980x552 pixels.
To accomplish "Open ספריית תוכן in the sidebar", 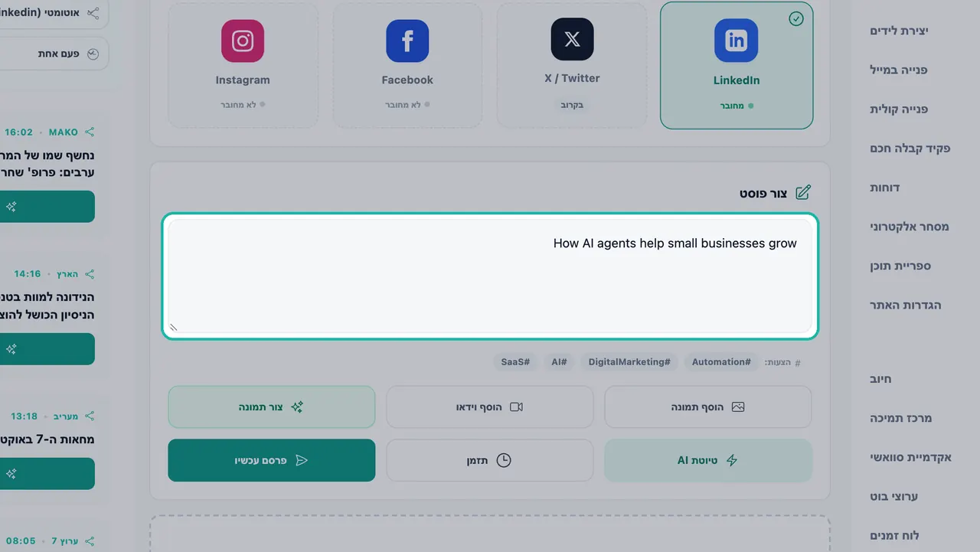I will tap(900, 266).
